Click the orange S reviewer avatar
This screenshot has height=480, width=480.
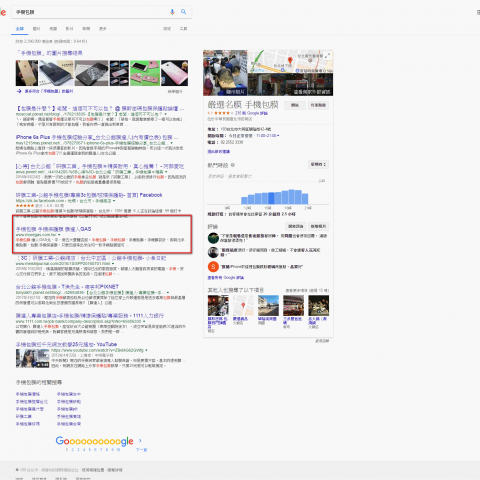point(213,267)
